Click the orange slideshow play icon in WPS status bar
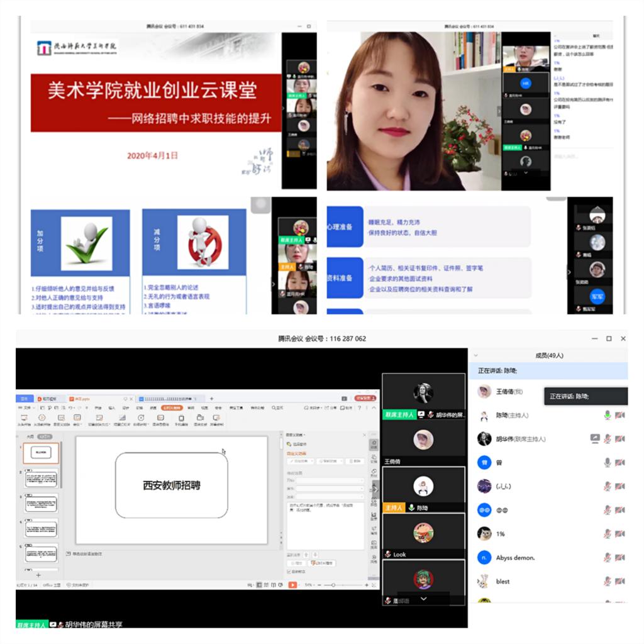 pyautogui.click(x=292, y=585)
